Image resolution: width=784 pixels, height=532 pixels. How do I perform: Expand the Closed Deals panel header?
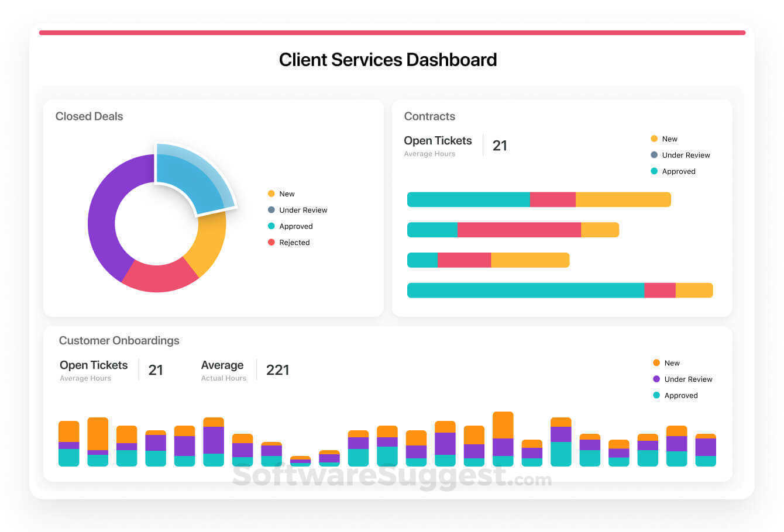coord(89,116)
